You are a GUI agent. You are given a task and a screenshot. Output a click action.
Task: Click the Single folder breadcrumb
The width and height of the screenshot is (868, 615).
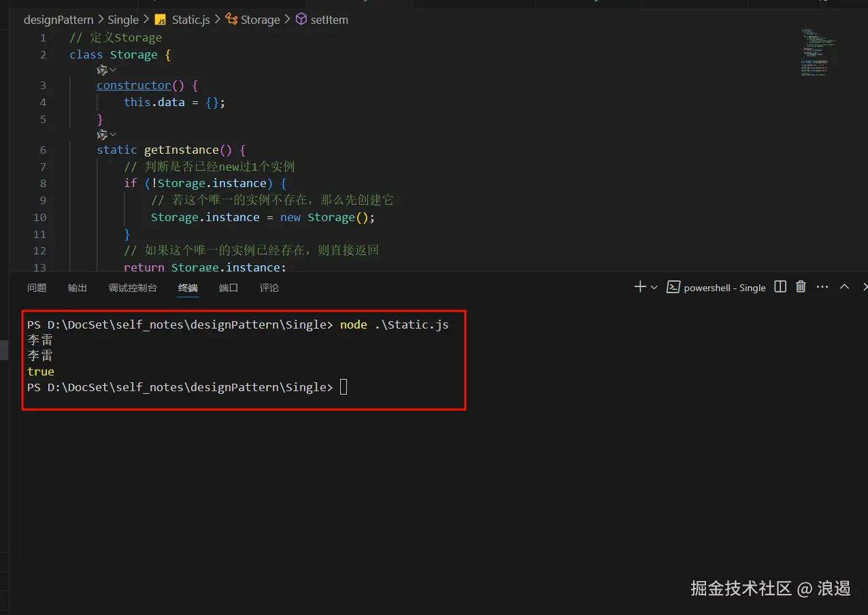pyautogui.click(x=123, y=20)
